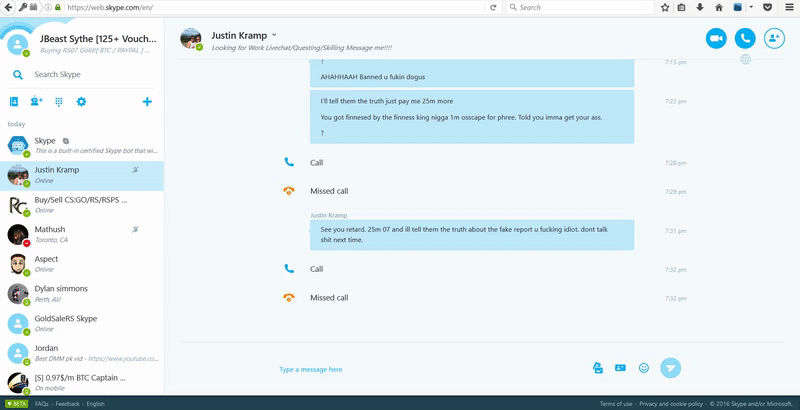The image size is (800, 410).
Task: Click the Justin Kramp name in chat header
Action: [239, 35]
